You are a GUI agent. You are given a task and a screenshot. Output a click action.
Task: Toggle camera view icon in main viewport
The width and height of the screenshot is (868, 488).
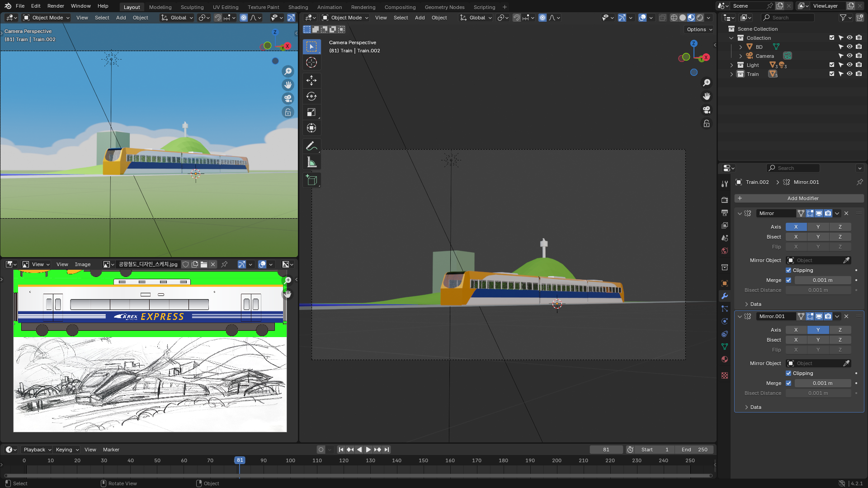(x=706, y=110)
